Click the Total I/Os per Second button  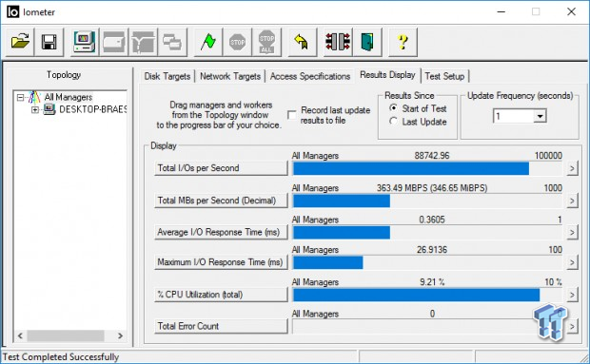pos(221,168)
